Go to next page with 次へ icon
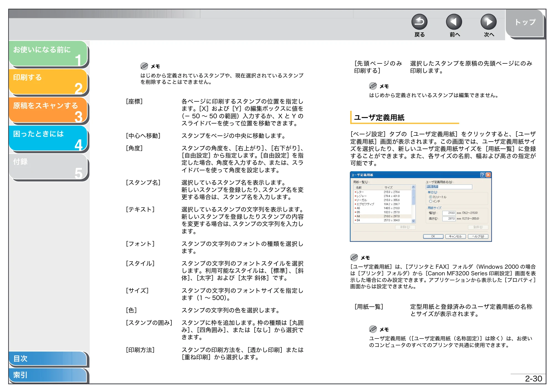Viewport: 554px width, 392px height. 488,22
